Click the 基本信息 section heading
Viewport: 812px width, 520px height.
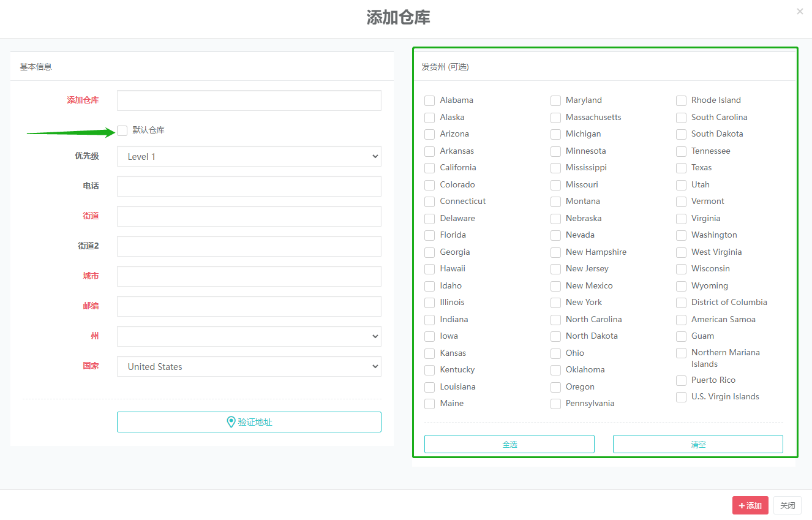36,67
